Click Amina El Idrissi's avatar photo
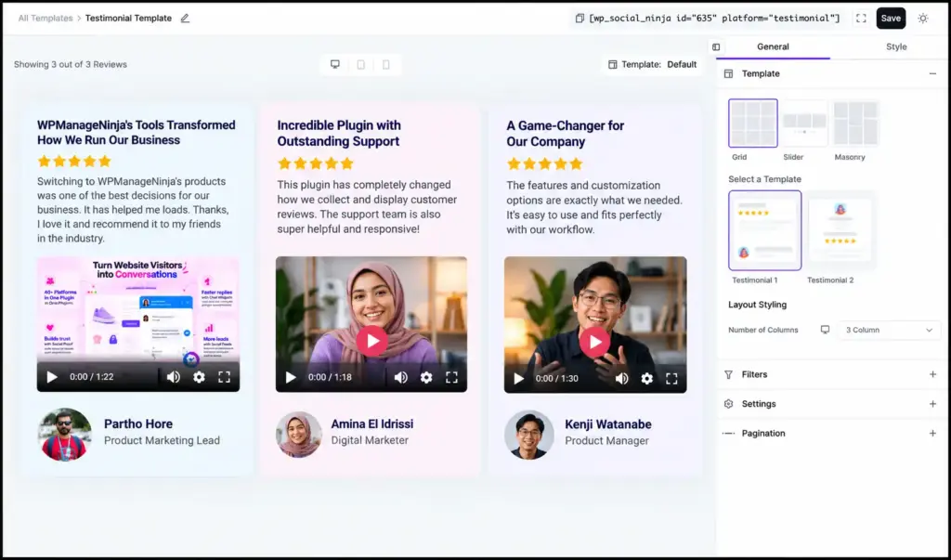The width and height of the screenshot is (951, 560). (299, 435)
